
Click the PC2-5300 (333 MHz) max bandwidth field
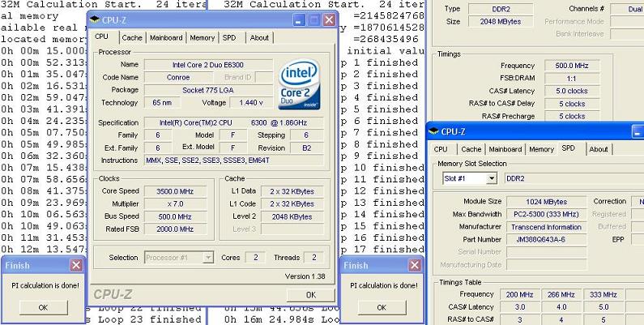tap(546, 215)
